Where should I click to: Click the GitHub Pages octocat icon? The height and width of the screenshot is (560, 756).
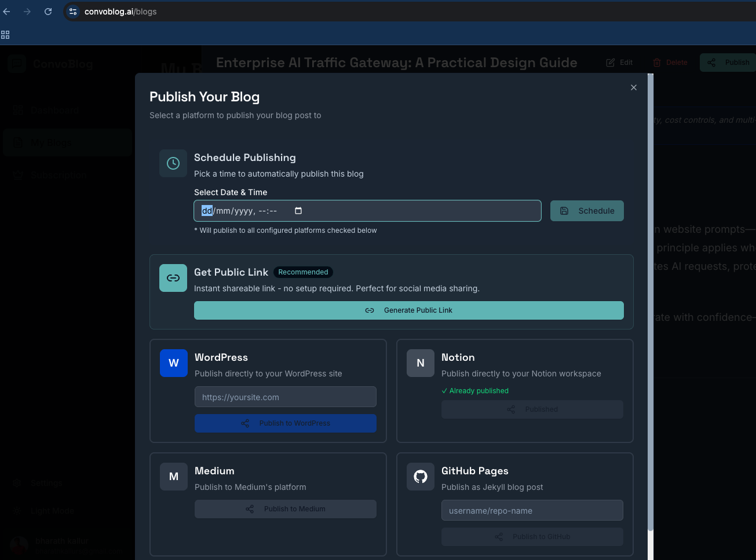coord(421,477)
